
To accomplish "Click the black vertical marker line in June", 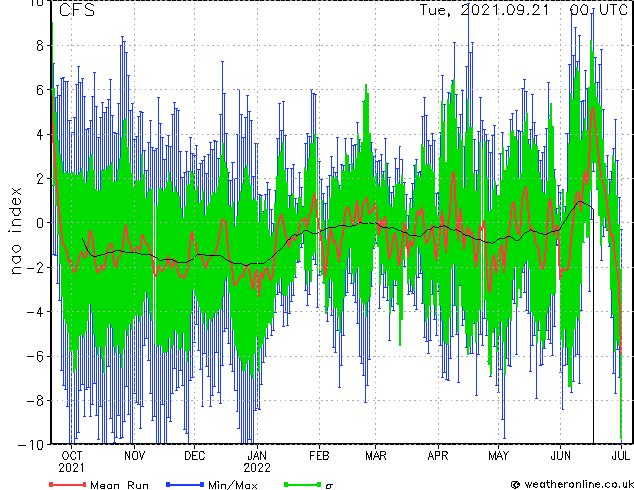I will (x=593, y=326).
